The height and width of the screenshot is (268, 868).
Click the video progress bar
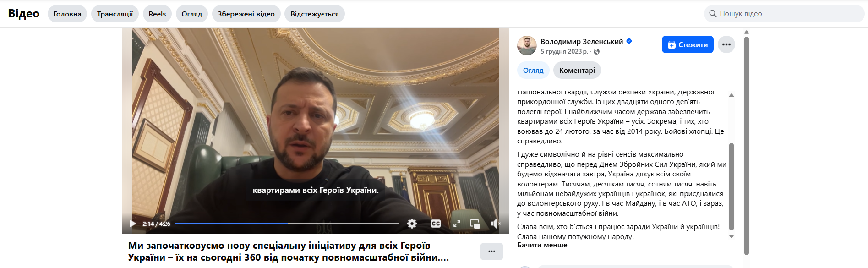287,224
